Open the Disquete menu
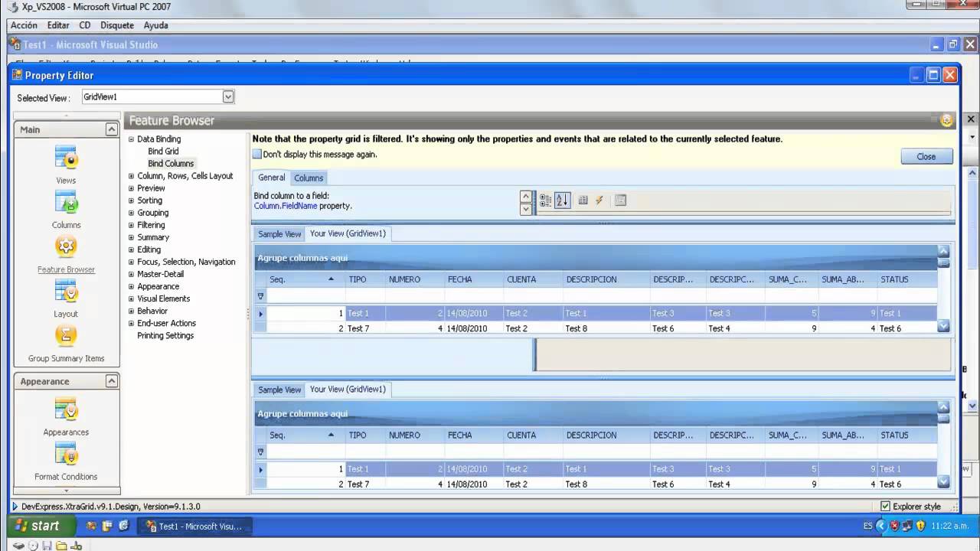The width and height of the screenshot is (980, 551). point(117,25)
